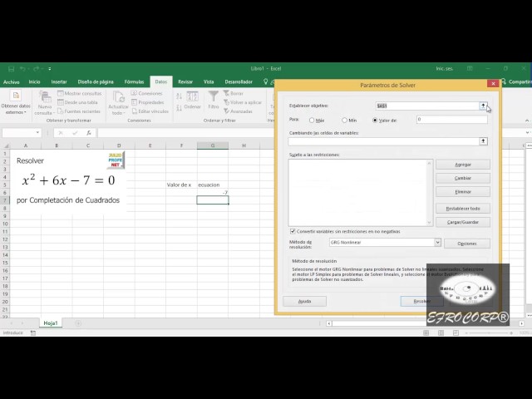Click Cargar/Guardar button
Screen dimensions: 532x399
coord(463,222)
